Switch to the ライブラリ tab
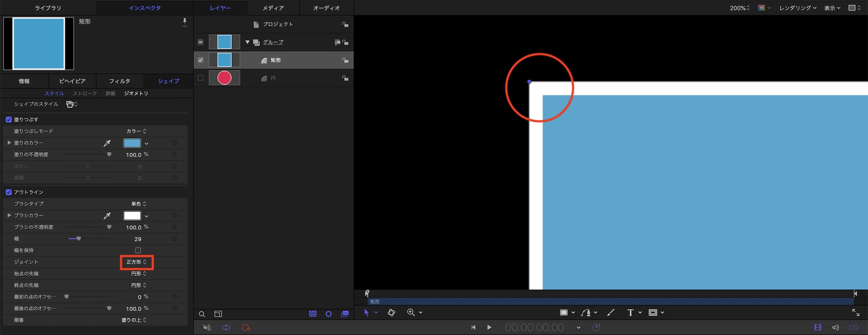868x335 pixels. 48,8
